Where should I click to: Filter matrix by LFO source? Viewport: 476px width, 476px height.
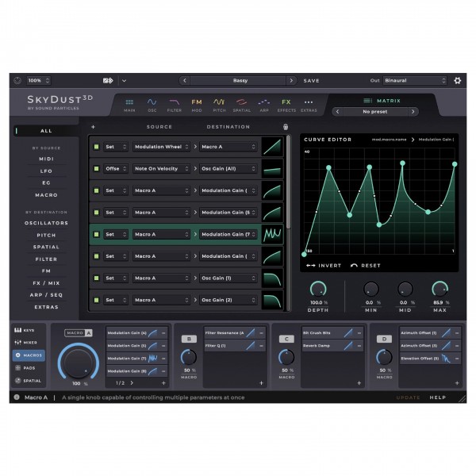(x=46, y=171)
